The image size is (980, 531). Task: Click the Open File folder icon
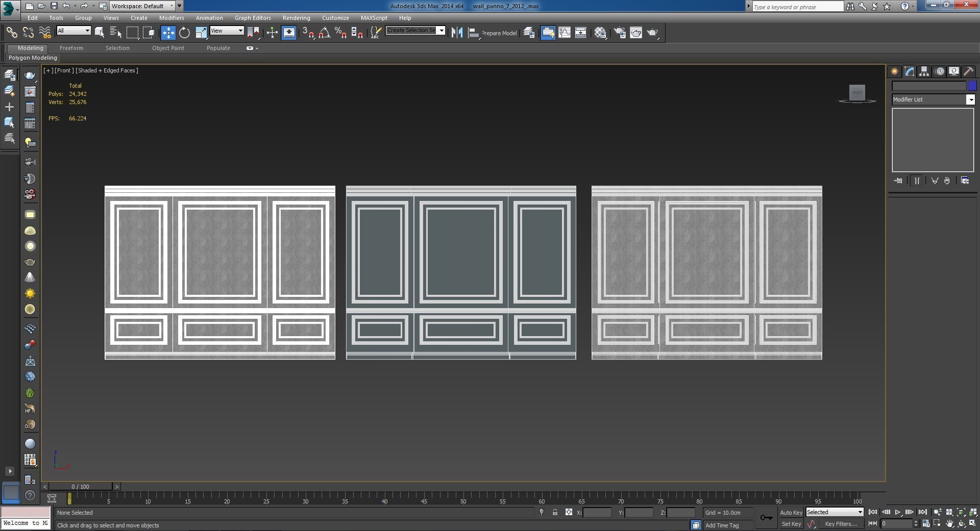(x=41, y=6)
